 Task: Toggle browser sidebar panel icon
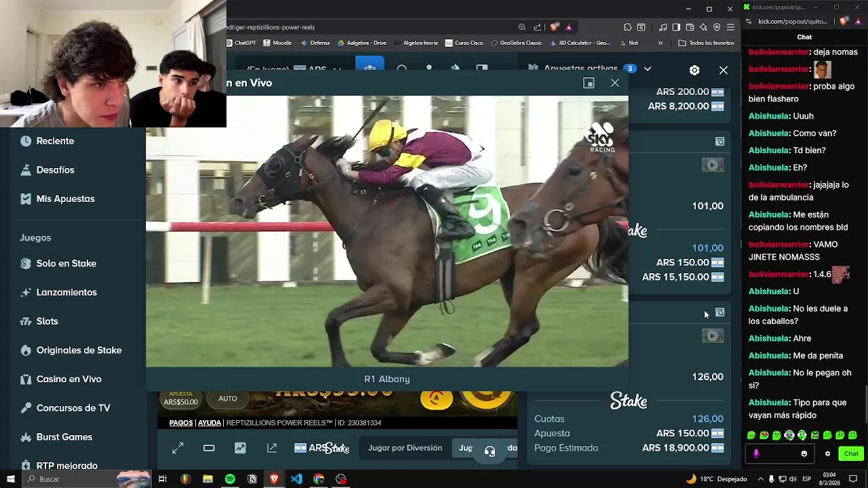(676, 27)
